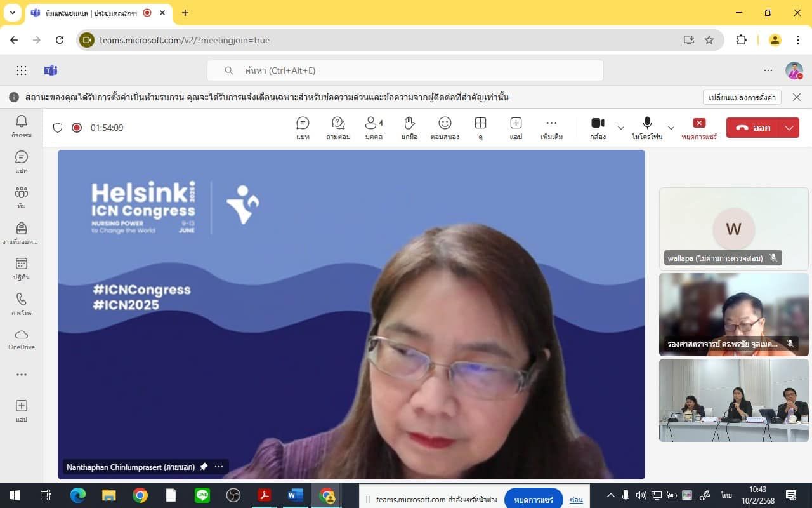Open the reactions smiley menu
Image resolution: width=812 pixels, height=508 pixels.
tap(445, 128)
